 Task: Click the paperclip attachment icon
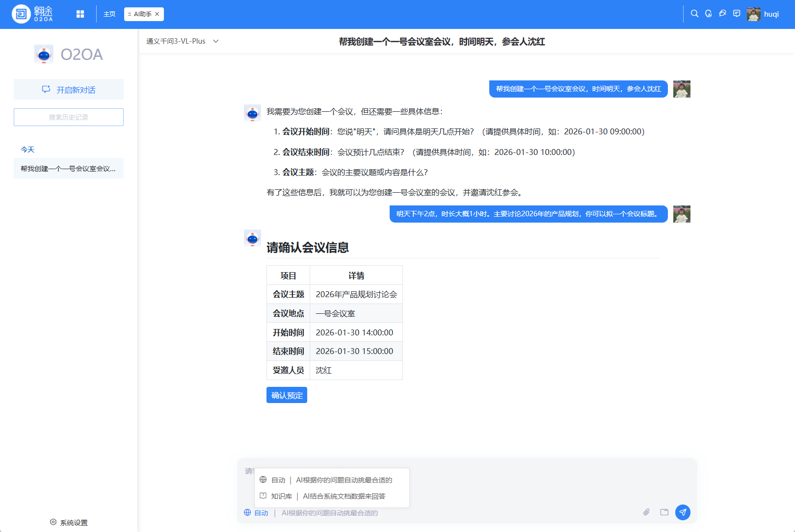(646, 512)
